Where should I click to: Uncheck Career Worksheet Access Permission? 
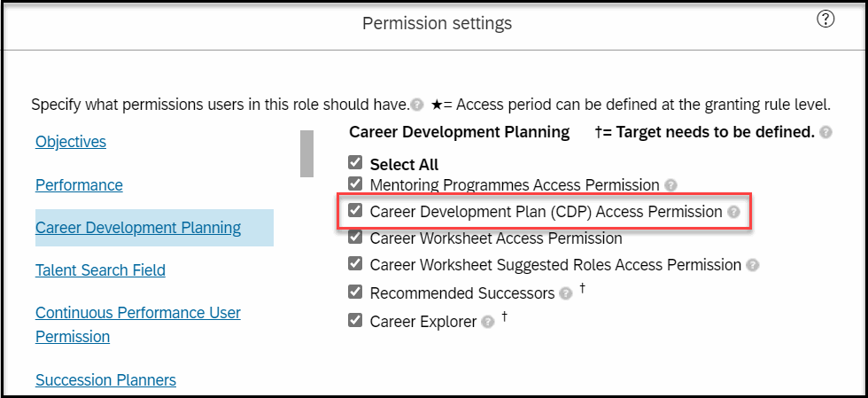355,237
